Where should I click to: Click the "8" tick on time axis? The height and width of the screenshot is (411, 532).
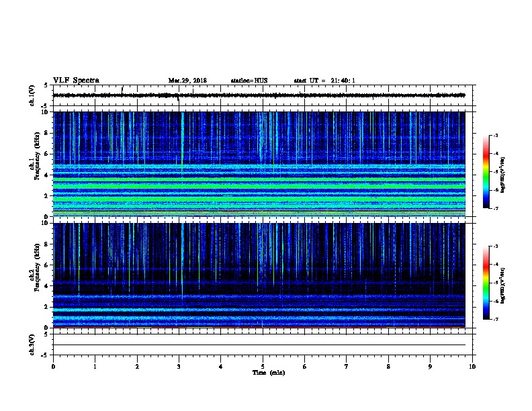[388, 367]
